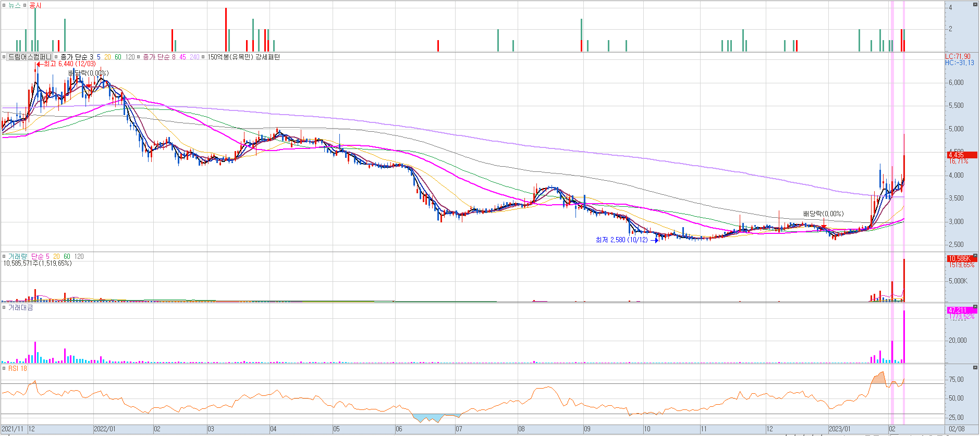Click the 2,500 price axis label
Viewport: 980px width, 436px height.
[956, 245]
